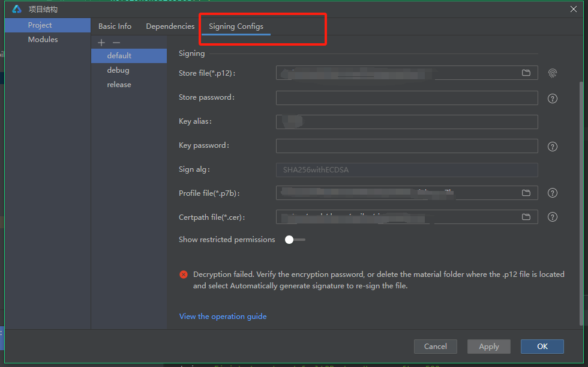The height and width of the screenshot is (367, 588).
Task: Close the project structure dialog
Action: click(574, 9)
